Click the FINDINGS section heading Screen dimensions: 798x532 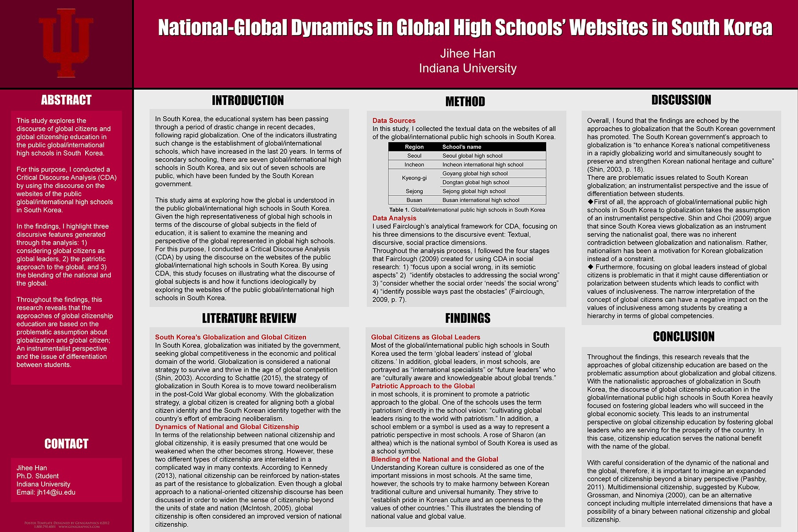point(468,318)
